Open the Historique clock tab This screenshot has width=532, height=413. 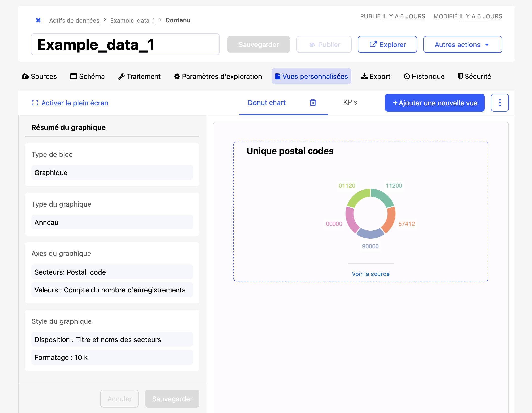pos(424,76)
